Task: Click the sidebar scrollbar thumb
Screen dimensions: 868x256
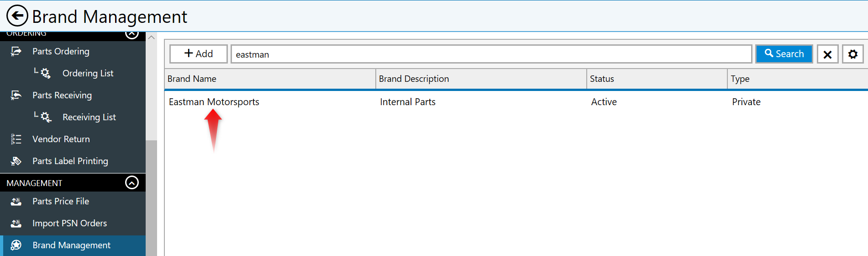Action: click(152, 197)
